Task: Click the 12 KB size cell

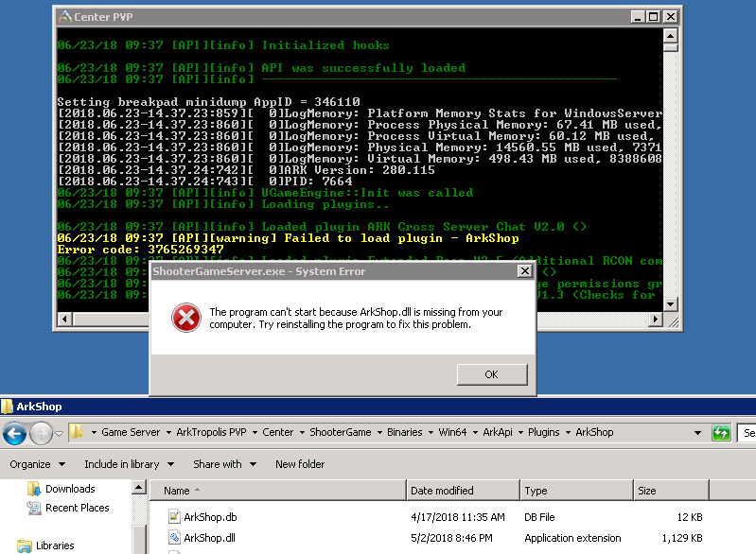Action: [x=690, y=517]
